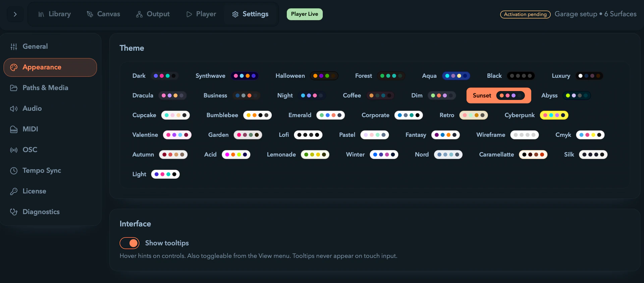
Task: Disable the Show tooltips toggle
Action: pyautogui.click(x=129, y=243)
